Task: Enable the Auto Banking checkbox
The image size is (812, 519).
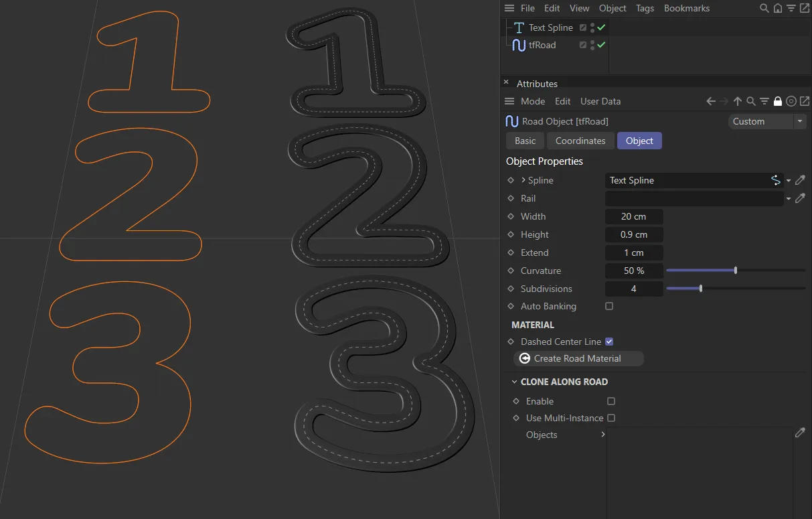Action: (609, 306)
